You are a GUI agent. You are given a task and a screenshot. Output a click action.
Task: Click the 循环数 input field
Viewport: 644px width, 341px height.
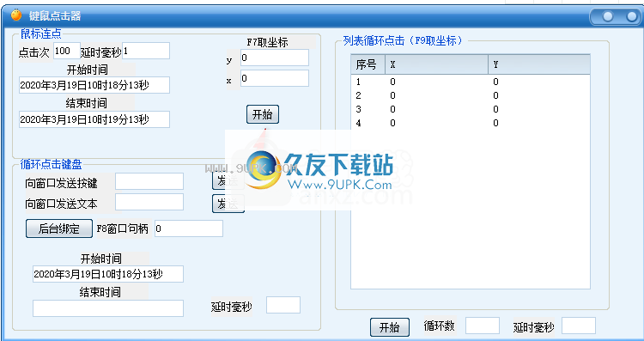click(483, 326)
